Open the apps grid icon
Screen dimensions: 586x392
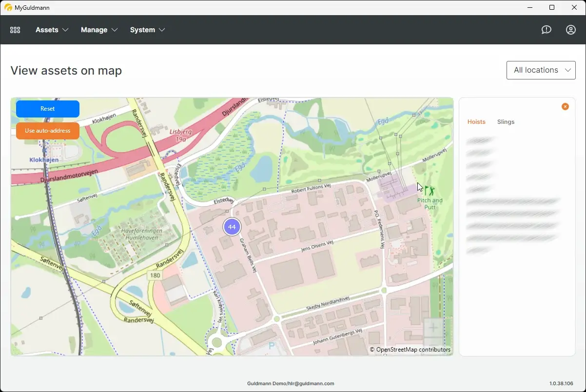point(15,30)
